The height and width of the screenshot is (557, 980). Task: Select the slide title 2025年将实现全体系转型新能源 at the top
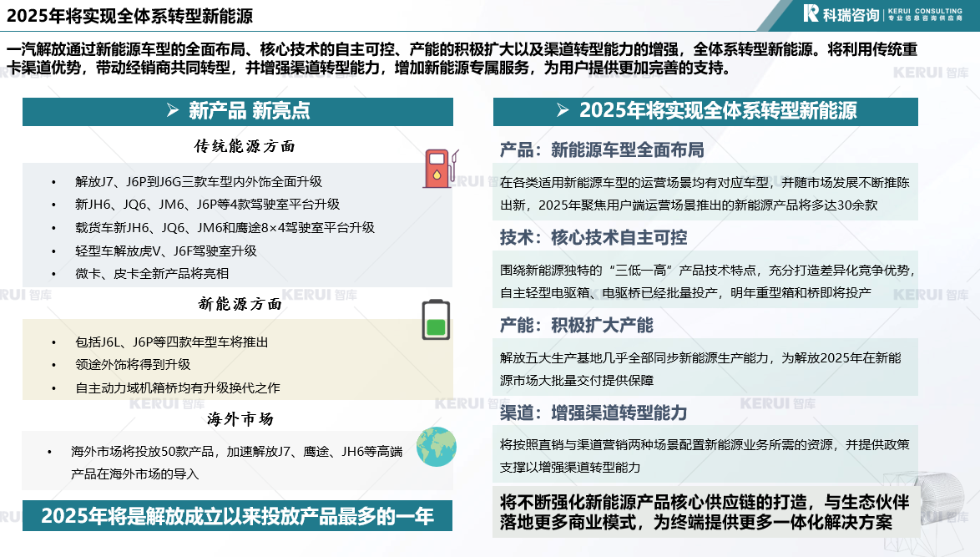coord(130,16)
